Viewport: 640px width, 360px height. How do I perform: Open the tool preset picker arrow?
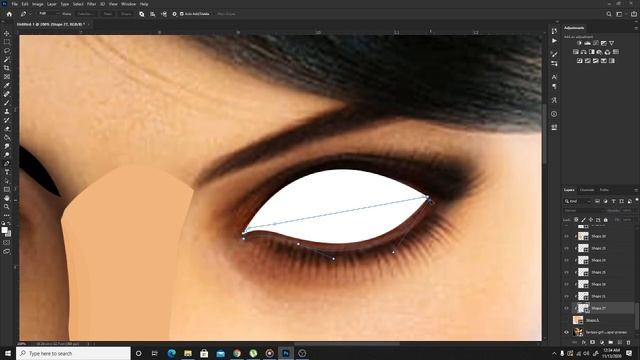coord(29,14)
